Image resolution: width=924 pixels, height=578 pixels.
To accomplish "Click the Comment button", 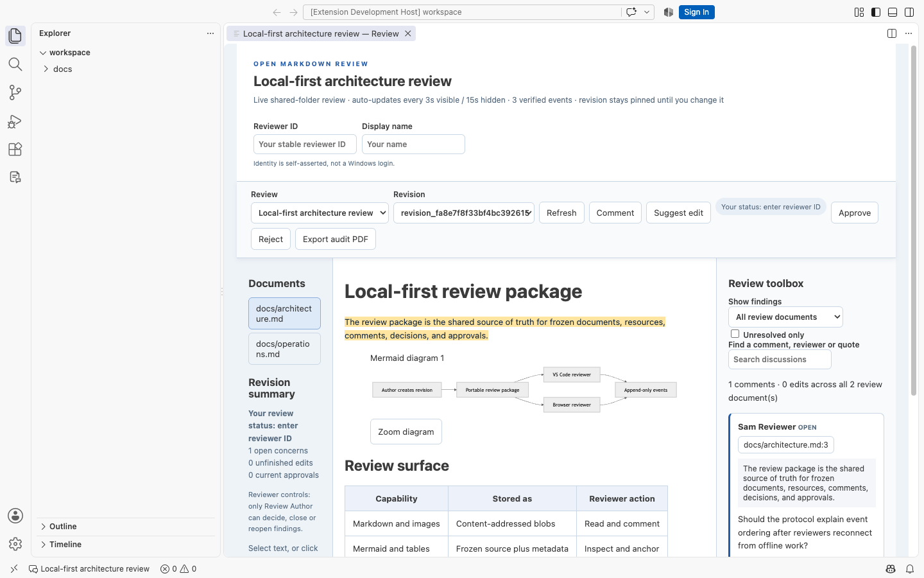I will (615, 213).
